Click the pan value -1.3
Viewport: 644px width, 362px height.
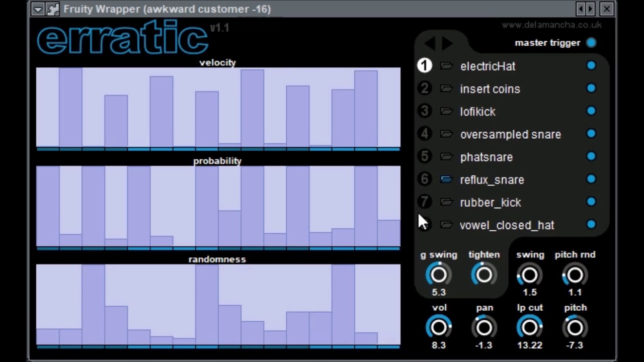click(484, 345)
